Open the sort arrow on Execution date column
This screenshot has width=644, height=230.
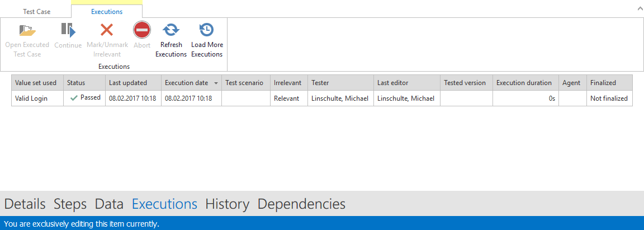[216, 83]
